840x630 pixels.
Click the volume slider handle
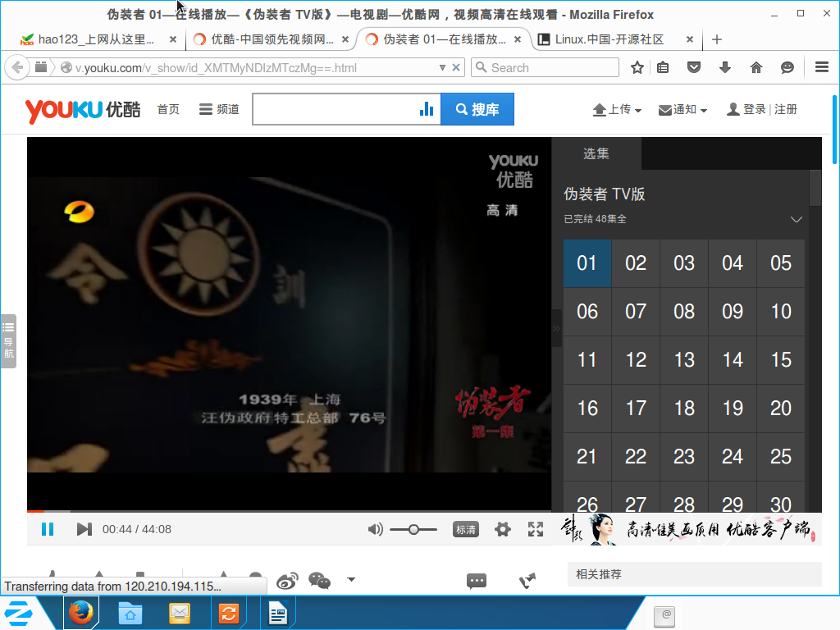click(x=413, y=530)
